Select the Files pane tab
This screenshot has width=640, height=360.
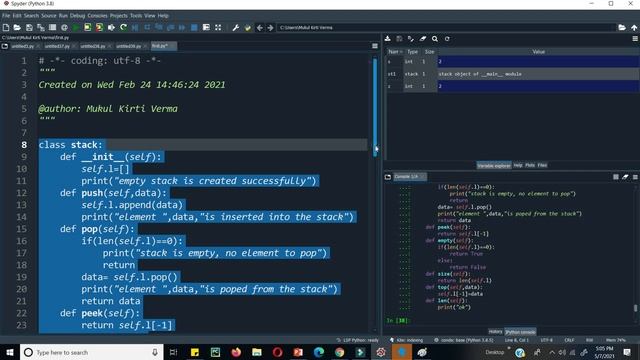542,165
